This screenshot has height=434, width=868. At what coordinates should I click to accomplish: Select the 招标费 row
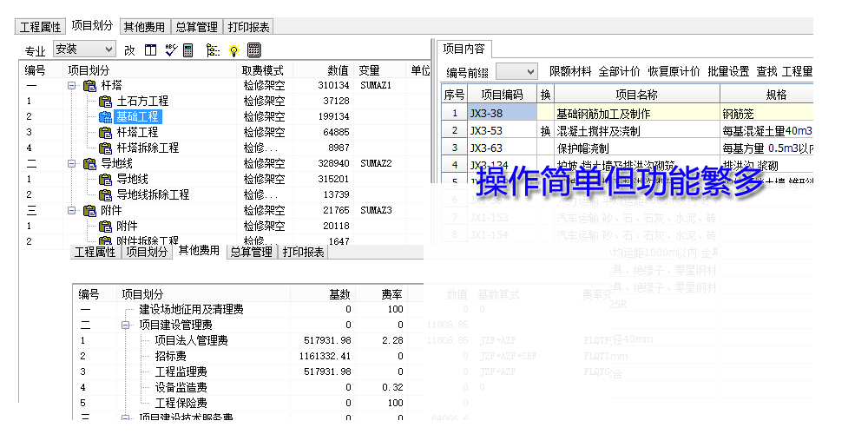point(249,356)
